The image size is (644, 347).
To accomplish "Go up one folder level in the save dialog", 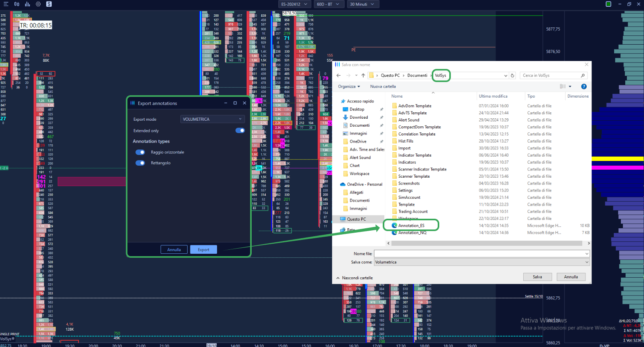I will point(363,75).
